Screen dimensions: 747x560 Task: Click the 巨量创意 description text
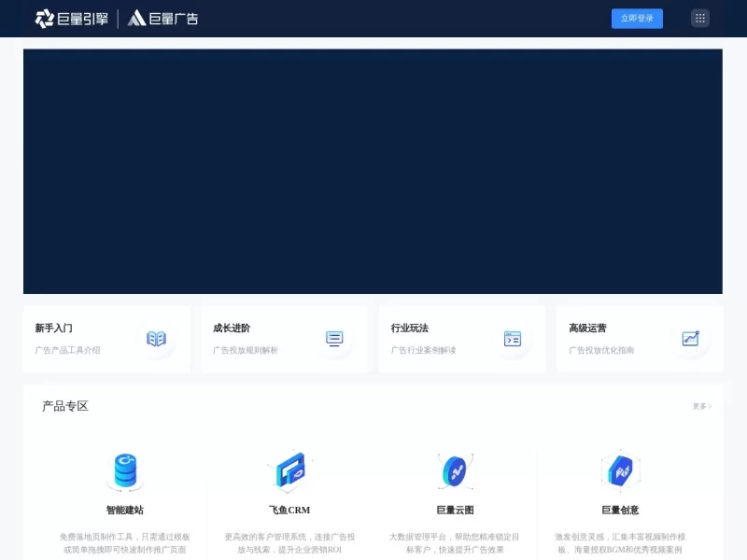click(620, 541)
